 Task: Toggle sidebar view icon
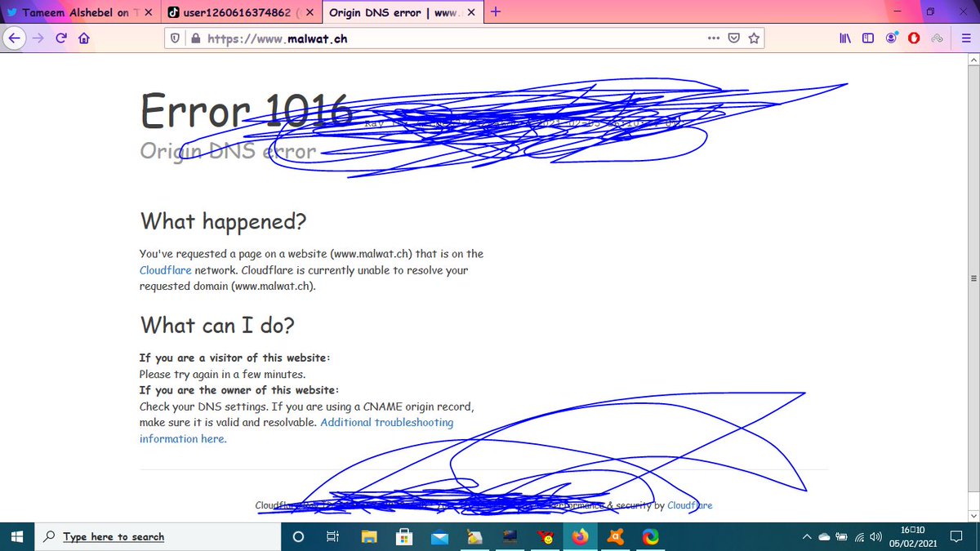click(x=868, y=38)
